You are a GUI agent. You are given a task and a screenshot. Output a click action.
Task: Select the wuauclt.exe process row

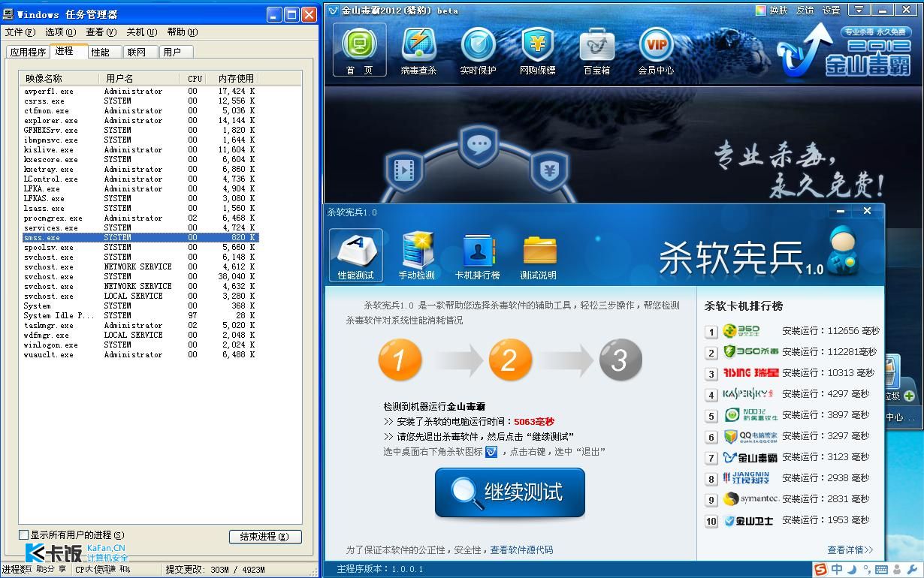[140, 354]
